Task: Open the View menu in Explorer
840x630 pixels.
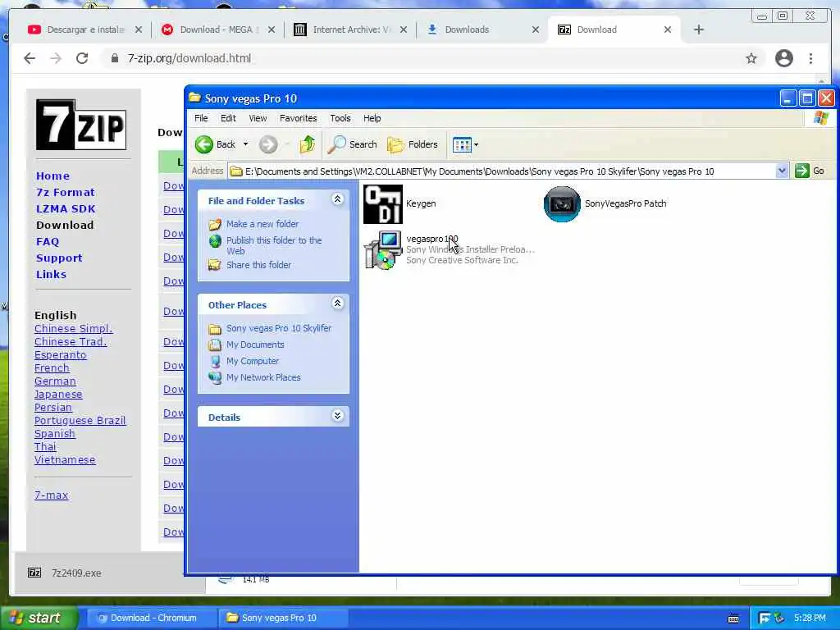Action: 258,118
